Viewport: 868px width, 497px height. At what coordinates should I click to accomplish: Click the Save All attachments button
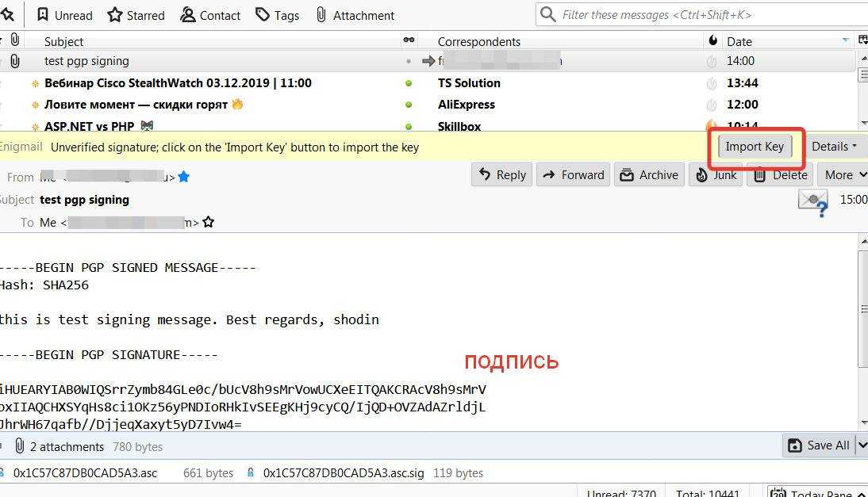818,445
